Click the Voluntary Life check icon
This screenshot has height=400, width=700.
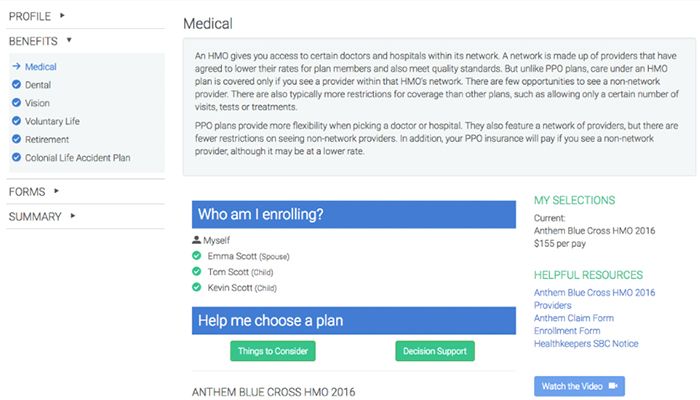[x=16, y=121]
